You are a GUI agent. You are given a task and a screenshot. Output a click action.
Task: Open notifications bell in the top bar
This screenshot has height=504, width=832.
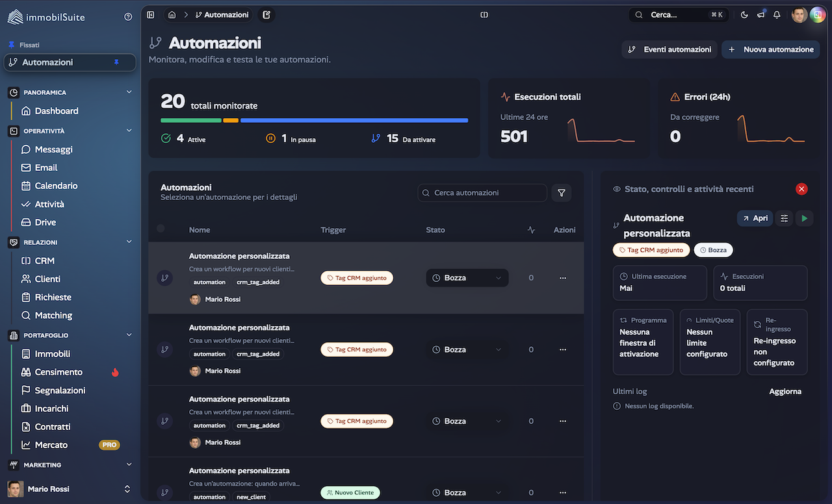[x=777, y=14]
